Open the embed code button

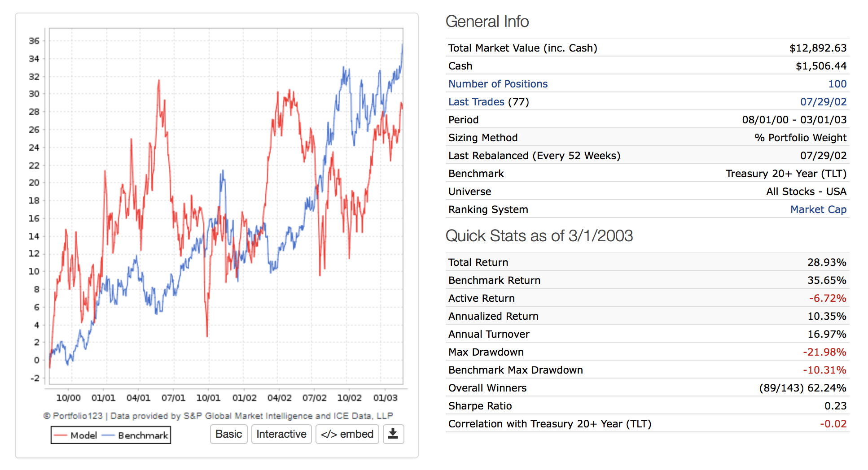[x=347, y=434]
